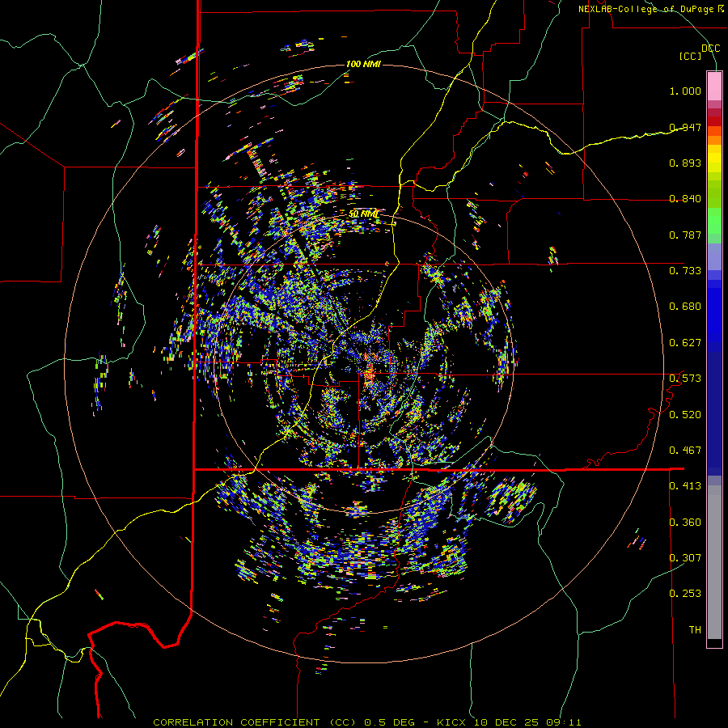The image size is (728, 728).
Task: Click the [CC] legend unit label
Action: point(691,56)
